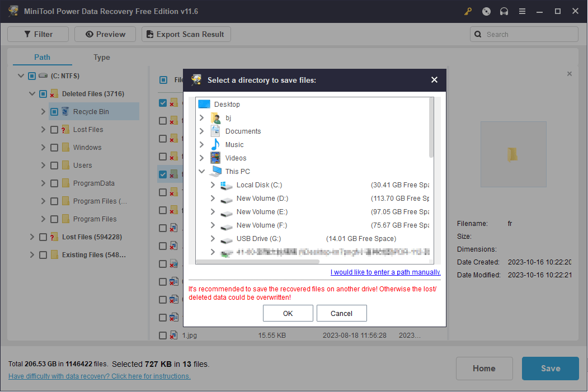Check the Existing Files checkbox
This screenshot has height=392, width=588.
[43, 255]
